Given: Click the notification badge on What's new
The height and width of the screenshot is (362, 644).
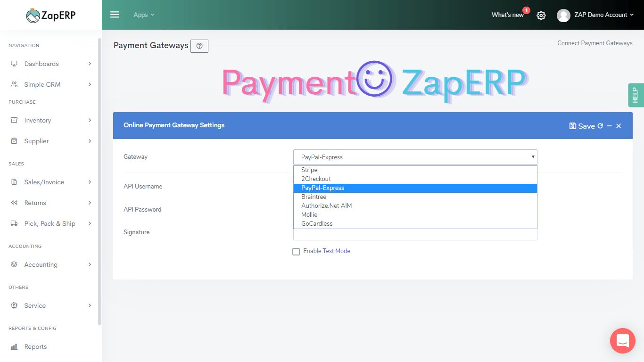Looking at the screenshot, I should 526,10.
